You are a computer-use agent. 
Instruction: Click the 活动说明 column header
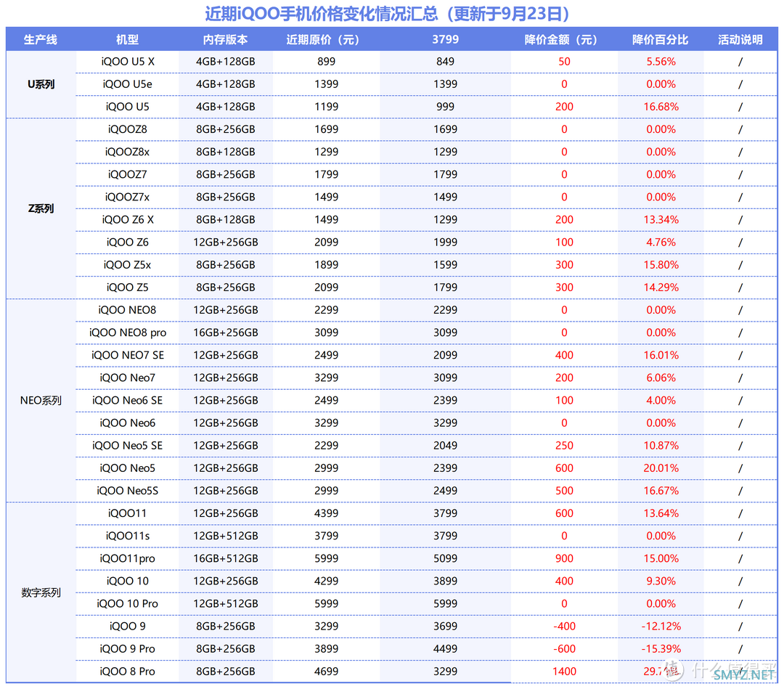click(740, 39)
